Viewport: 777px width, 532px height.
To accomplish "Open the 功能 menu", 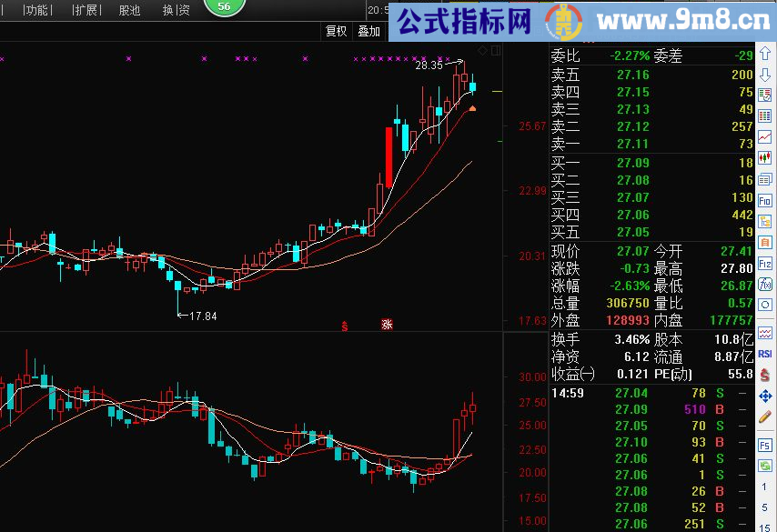I will click(37, 10).
